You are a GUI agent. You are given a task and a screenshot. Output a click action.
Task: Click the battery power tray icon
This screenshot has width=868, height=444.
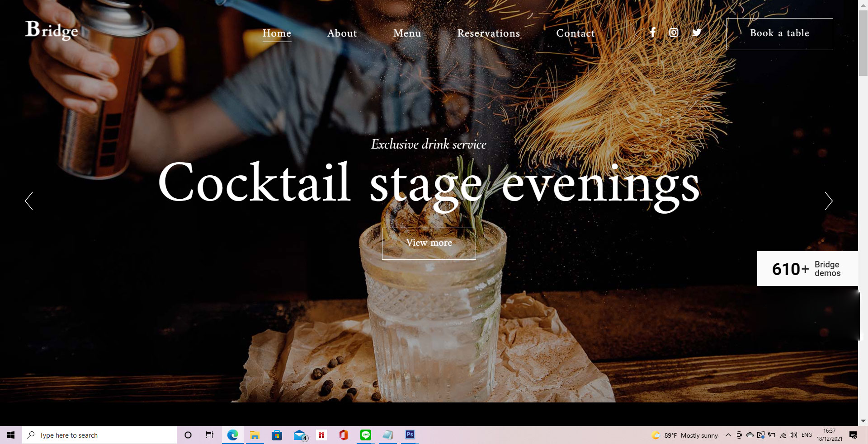(772, 435)
